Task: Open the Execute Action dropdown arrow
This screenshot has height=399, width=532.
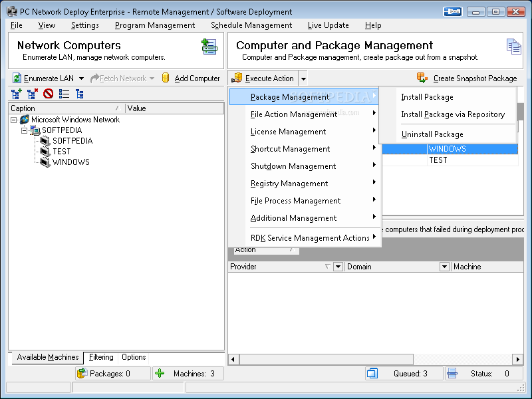Action: (303, 78)
